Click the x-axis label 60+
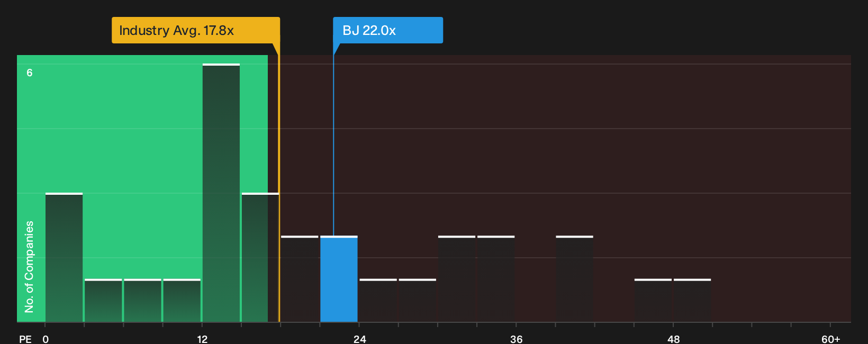Image resolution: width=868 pixels, height=344 pixels. [x=830, y=339]
